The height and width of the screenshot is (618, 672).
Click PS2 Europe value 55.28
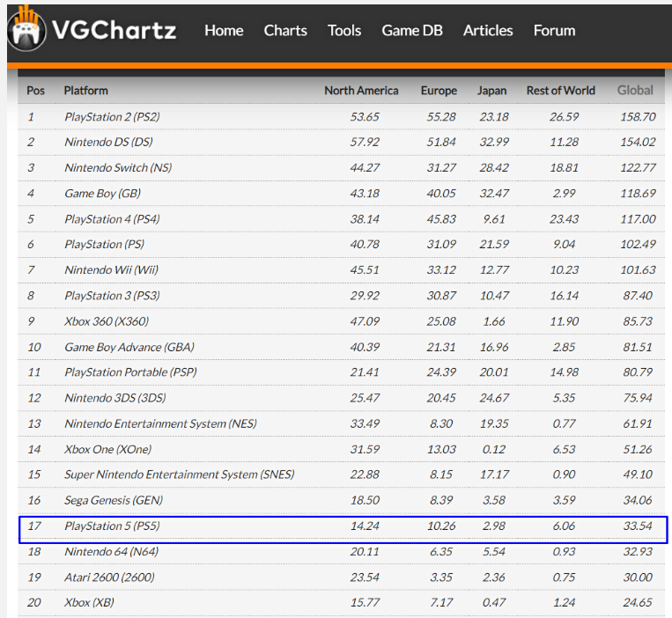click(x=441, y=116)
